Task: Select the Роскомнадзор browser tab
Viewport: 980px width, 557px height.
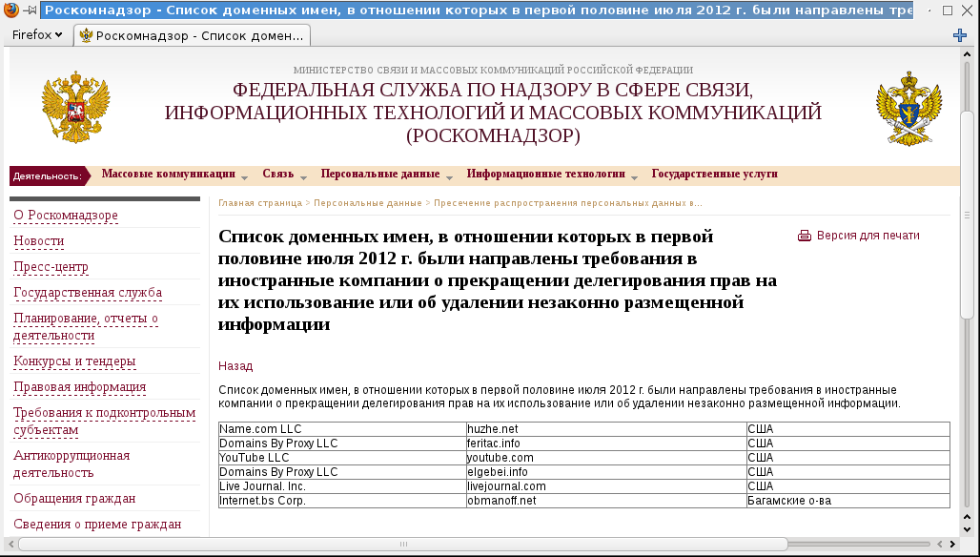Action: (x=192, y=35)
